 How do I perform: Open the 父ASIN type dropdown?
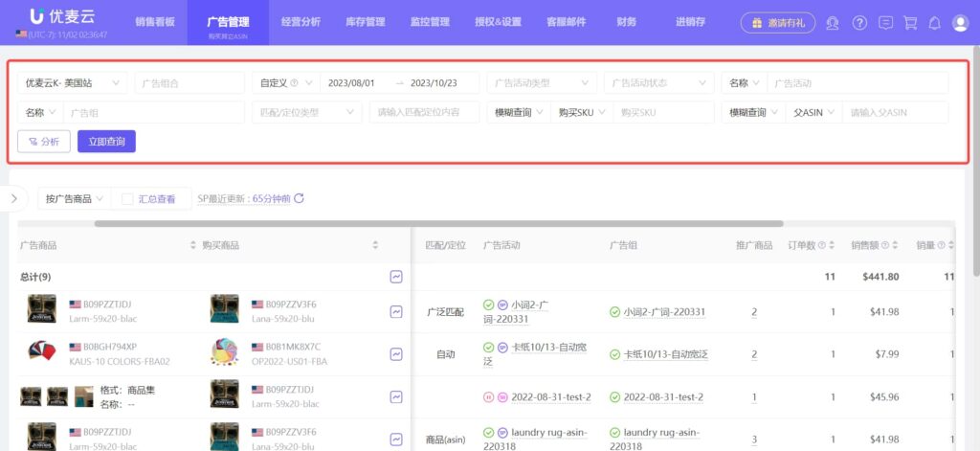tap(813, 113)
